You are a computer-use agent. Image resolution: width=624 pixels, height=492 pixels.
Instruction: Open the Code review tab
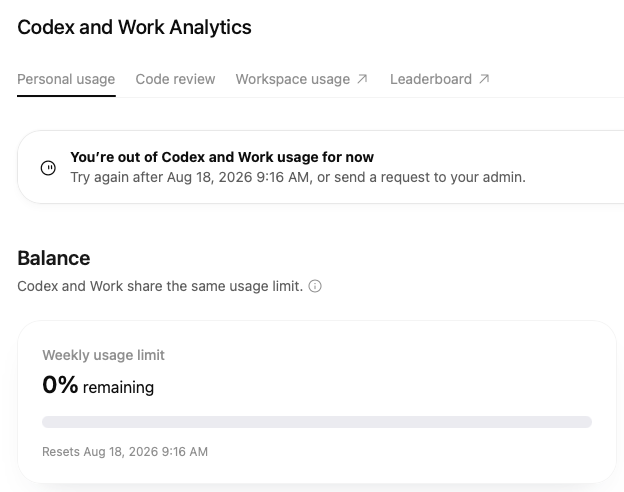(x=175, y=79)
